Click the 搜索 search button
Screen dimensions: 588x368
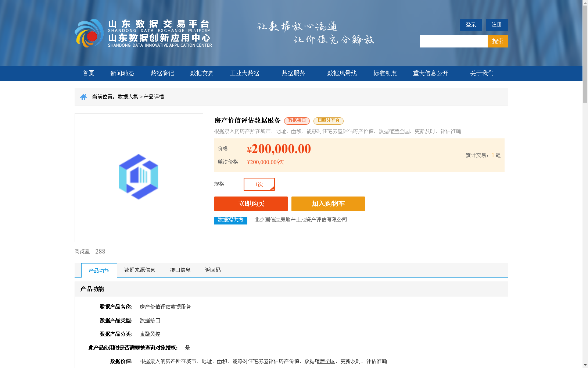click(x=498, y=41)
